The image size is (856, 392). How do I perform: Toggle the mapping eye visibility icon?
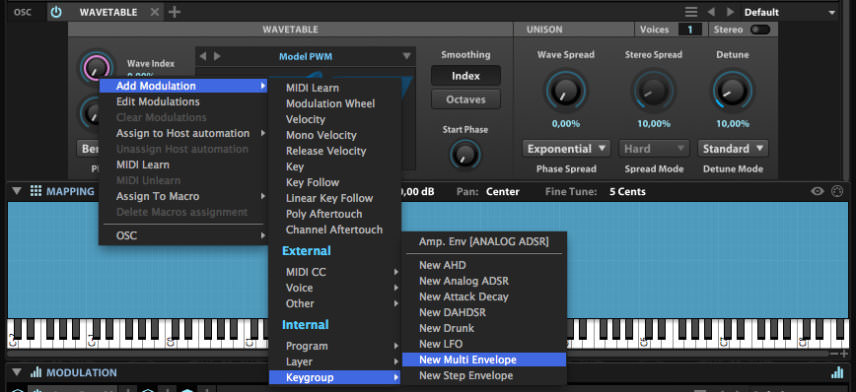click(817, 191)
